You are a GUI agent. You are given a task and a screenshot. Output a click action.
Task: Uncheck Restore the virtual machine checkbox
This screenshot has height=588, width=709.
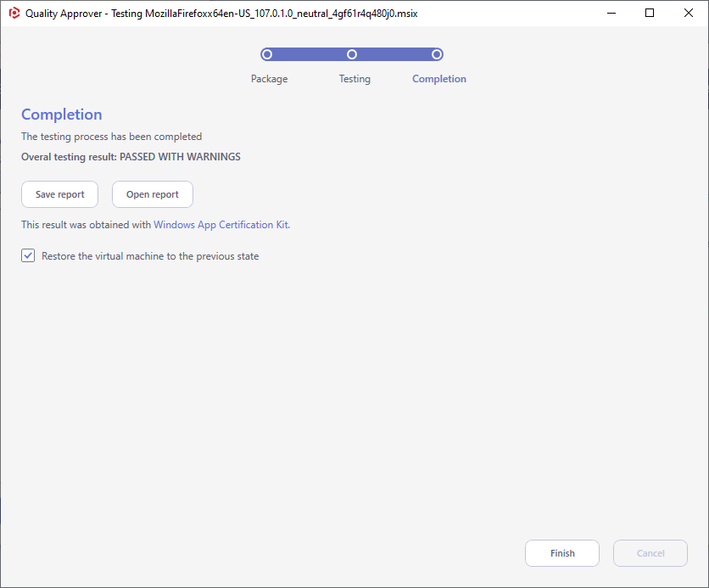click(x=28, y=255)
